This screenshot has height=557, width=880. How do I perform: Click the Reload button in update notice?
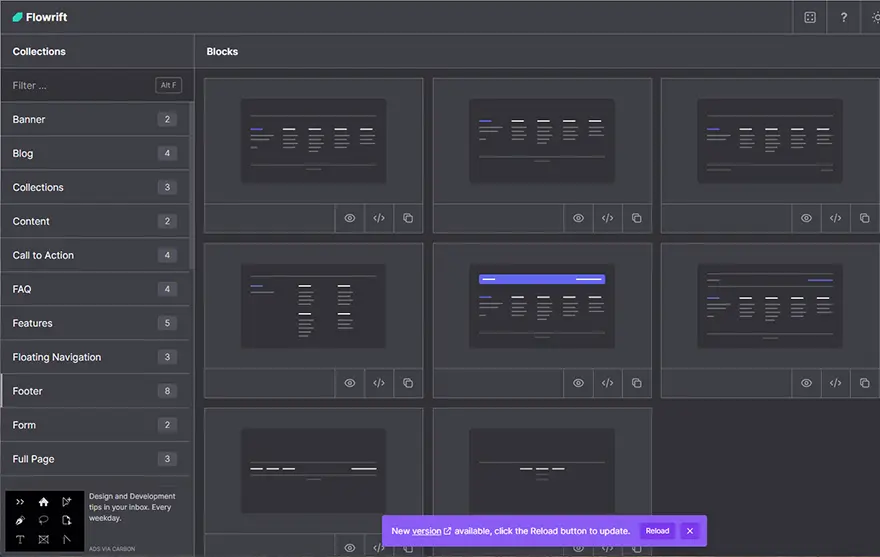tap(657, 531)
